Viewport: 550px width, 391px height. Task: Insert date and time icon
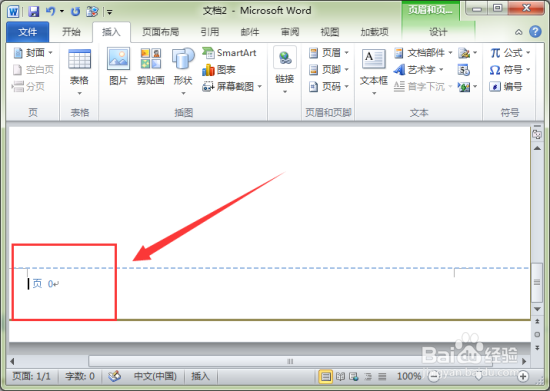pyautogui.click(x=464, y=70)
